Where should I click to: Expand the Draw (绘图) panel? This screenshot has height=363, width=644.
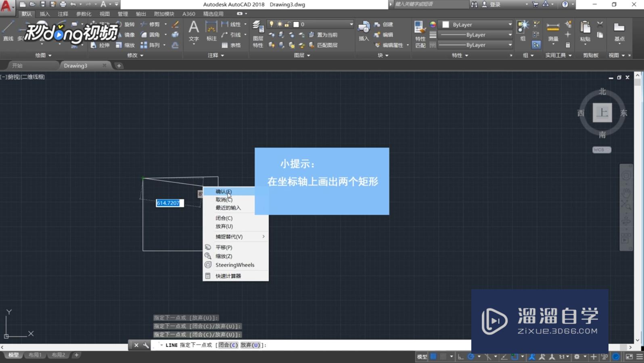click(43, 55)
